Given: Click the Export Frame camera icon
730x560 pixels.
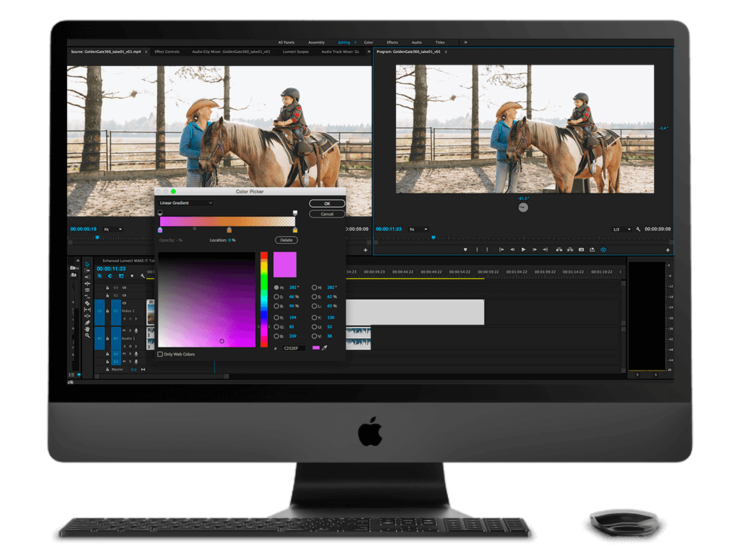Looking at the screenshot, I should point(581,250).
